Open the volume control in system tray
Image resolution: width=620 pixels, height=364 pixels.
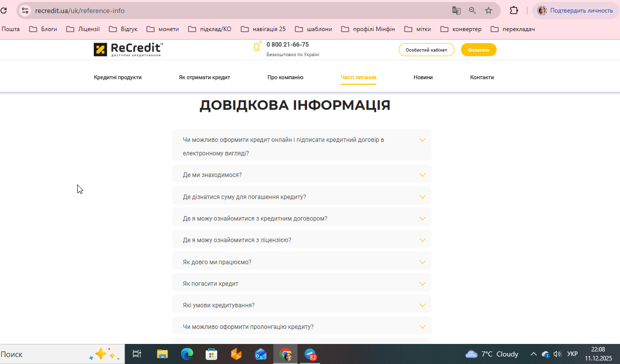click(557, 354)
